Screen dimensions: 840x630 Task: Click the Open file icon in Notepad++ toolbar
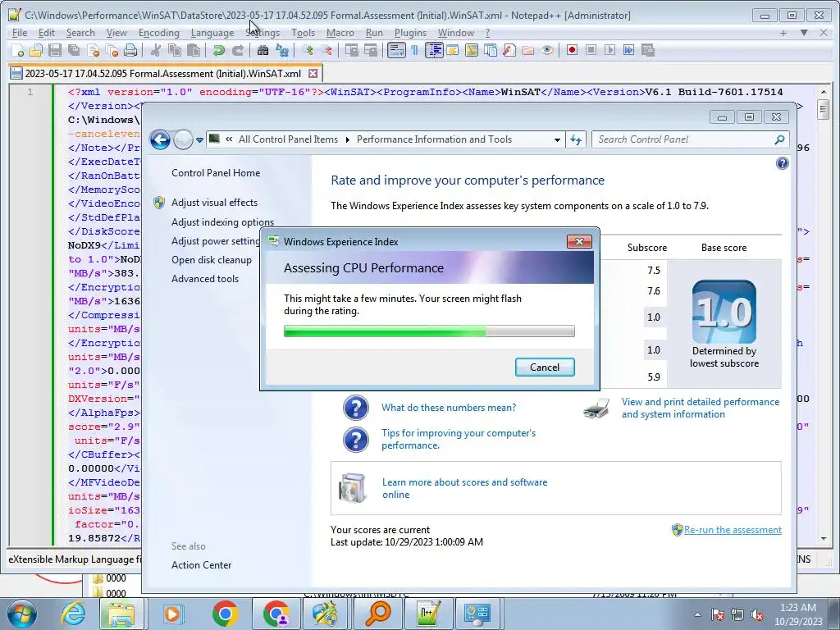[x=36, y=50]
